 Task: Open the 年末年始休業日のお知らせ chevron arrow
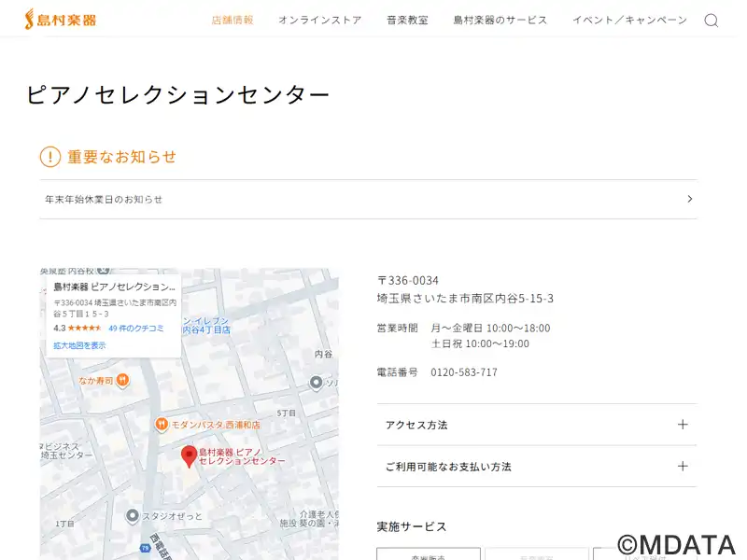tap(689, 199)
